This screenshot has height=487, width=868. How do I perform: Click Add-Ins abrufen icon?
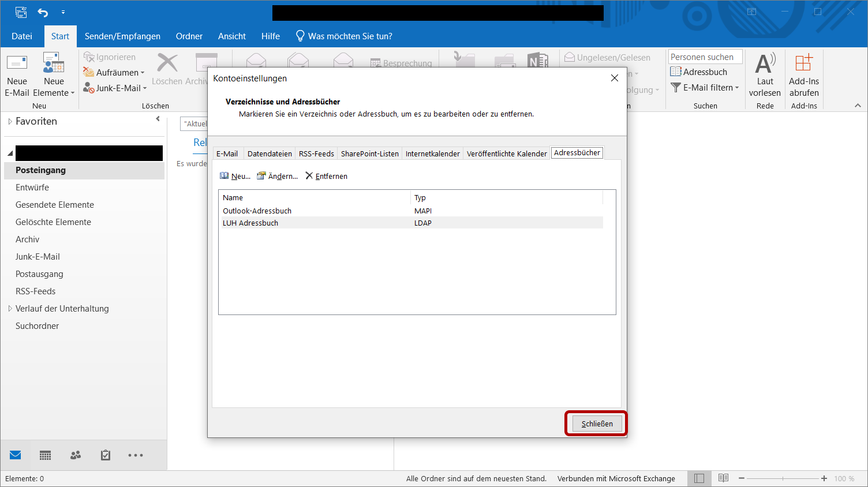804,63
